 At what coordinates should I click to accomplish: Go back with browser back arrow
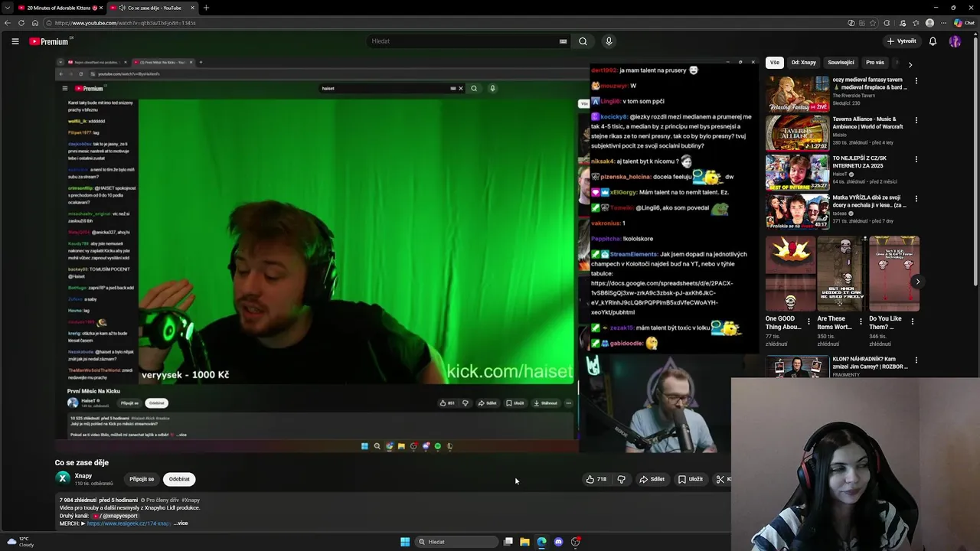pos(8,23)
